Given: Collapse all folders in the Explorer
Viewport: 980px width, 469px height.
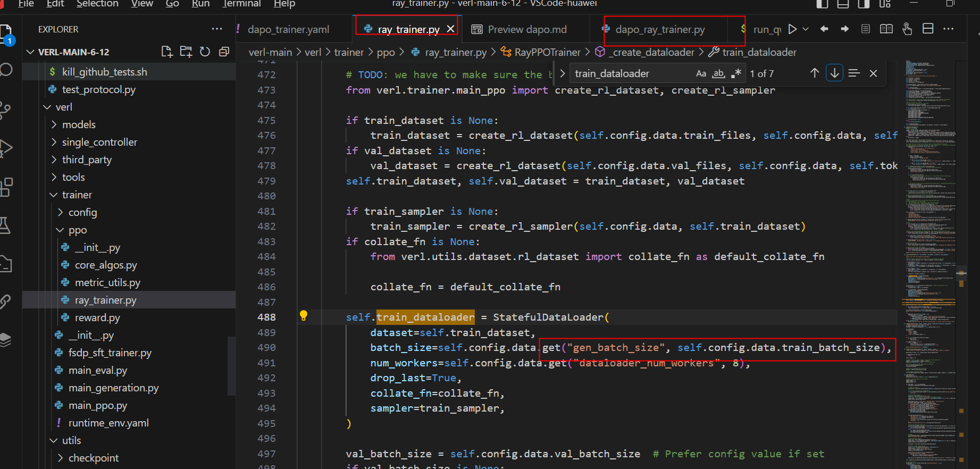Looking at the screenshot, I should [x=224, y=52].
